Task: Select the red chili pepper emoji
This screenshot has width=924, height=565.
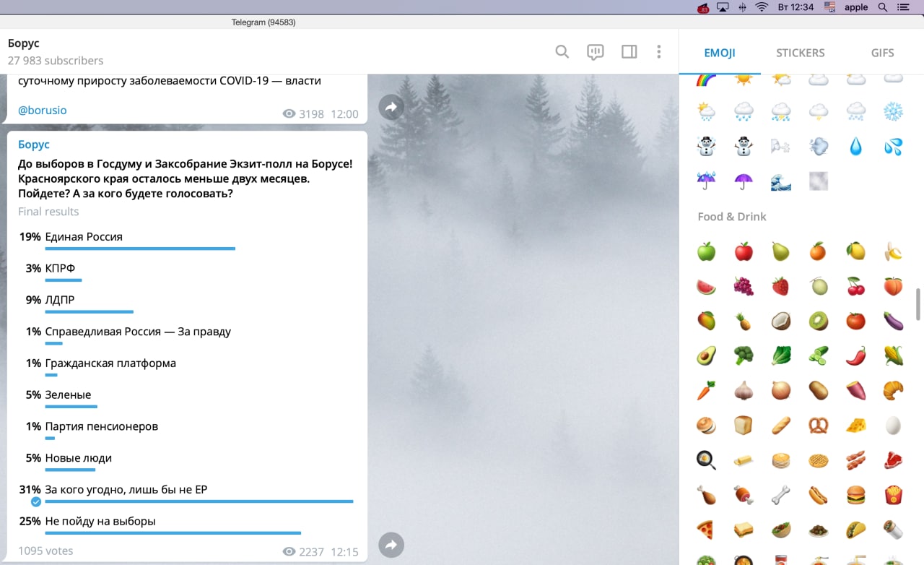Action: tap(855, 355)
